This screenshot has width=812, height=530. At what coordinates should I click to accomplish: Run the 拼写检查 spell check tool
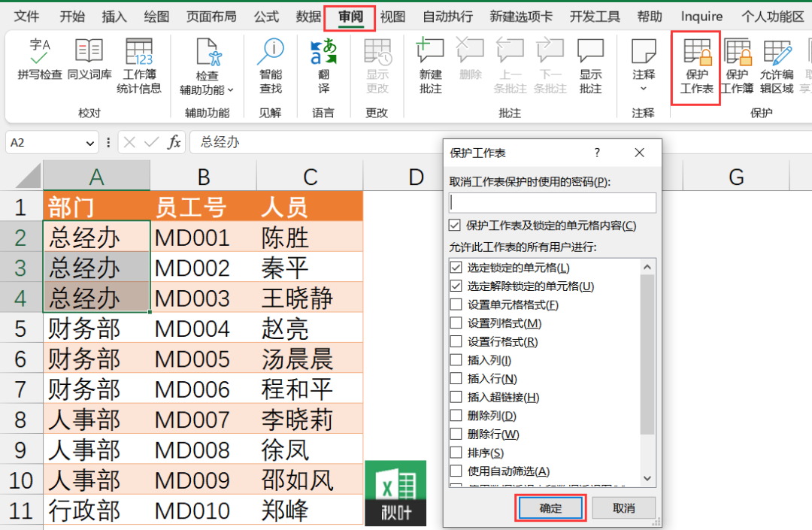tap(40, 60)
